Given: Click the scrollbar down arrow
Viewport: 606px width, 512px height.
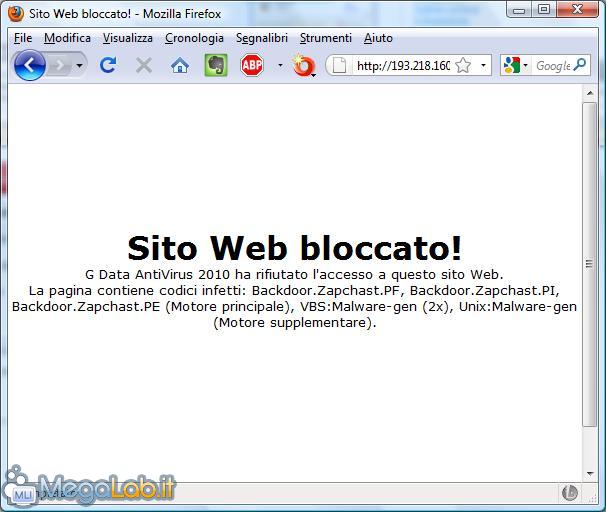Looking at the screenshot, I should tap(589, 474).
